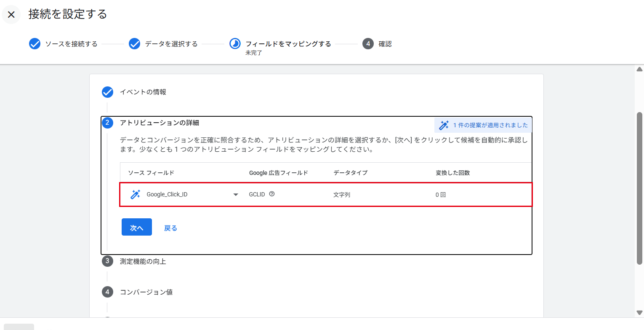Viewport: 644px width, 330px height.
Task: Select the 確認 step label
Action: pos(385,44)
